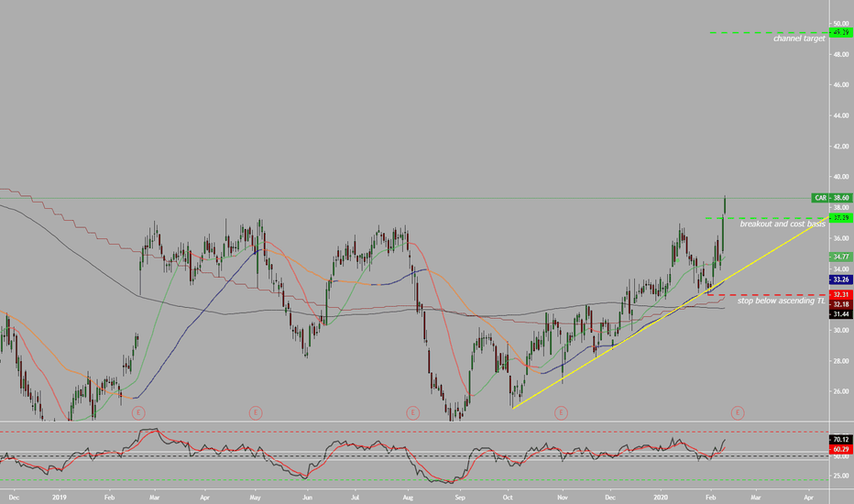Click the Jul label on time axis

tap(356, 498)
